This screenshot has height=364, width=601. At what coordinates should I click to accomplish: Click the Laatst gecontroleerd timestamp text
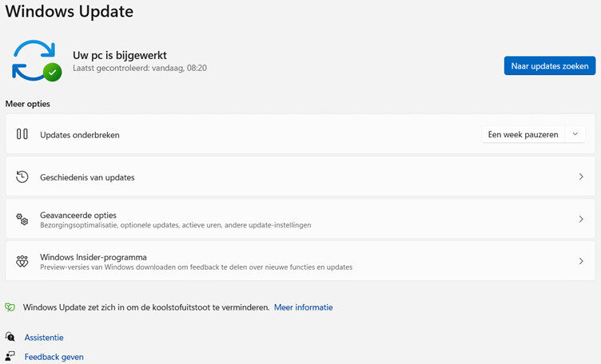140,68
